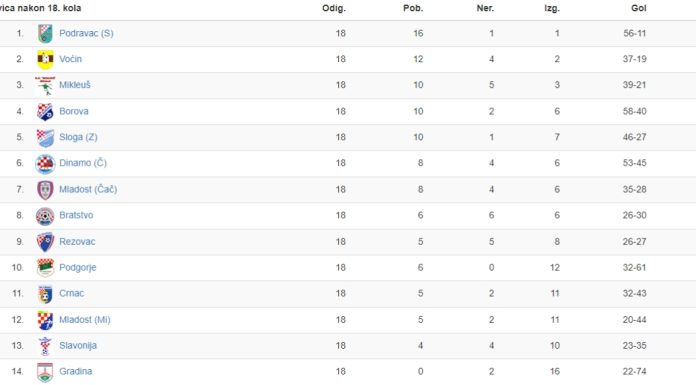This screenshot has height=385, width=696.
Task: Click the Sloga (Z) light-blue crest
Action: (x=45, y=137)
